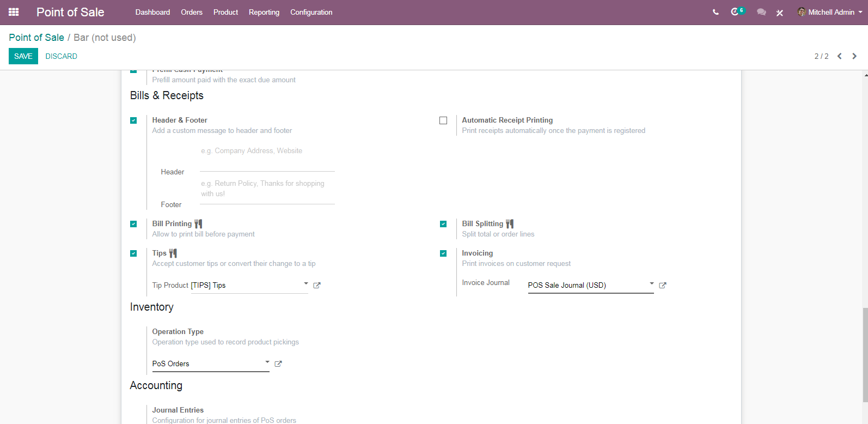Click Point of Sale breadcrumb link

(x=36, y=38)
